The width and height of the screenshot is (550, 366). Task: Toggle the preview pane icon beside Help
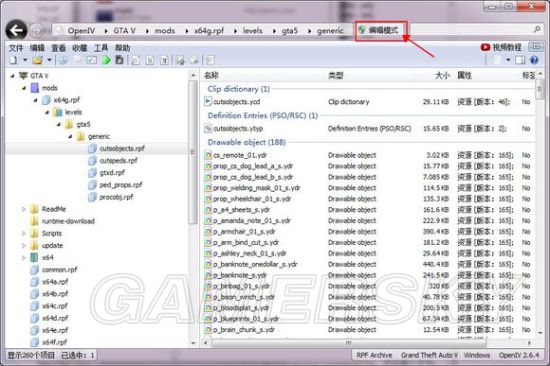tap(520, 60)
